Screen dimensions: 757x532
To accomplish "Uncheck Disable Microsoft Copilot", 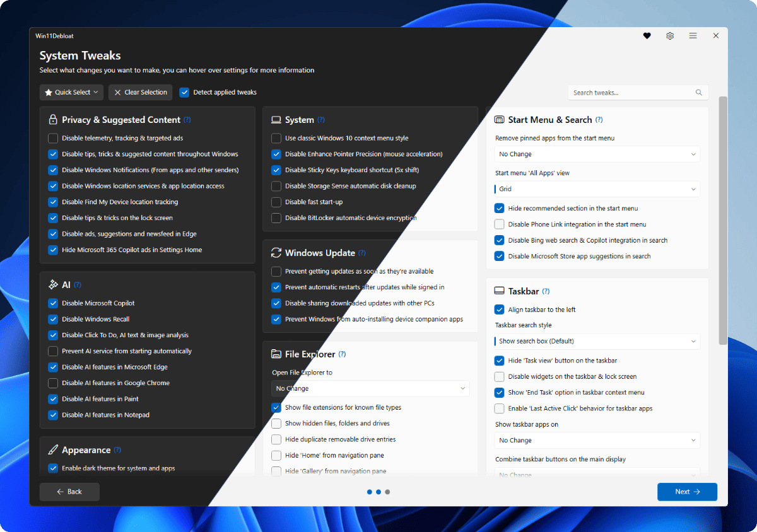I will tap(53, 303).
